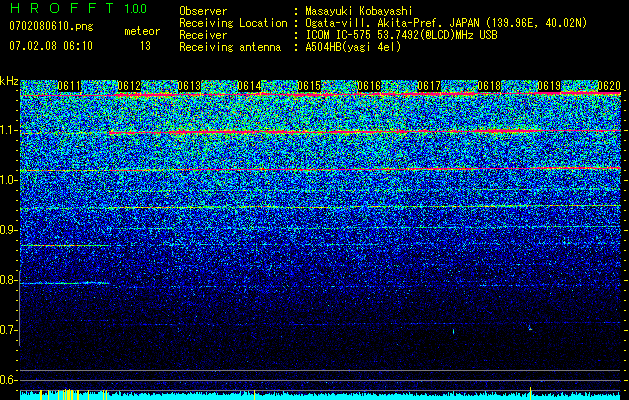This screenshot has width=629, height=400.
Task: Select the ICOM IC-575 receiver value
Action: 401,35
